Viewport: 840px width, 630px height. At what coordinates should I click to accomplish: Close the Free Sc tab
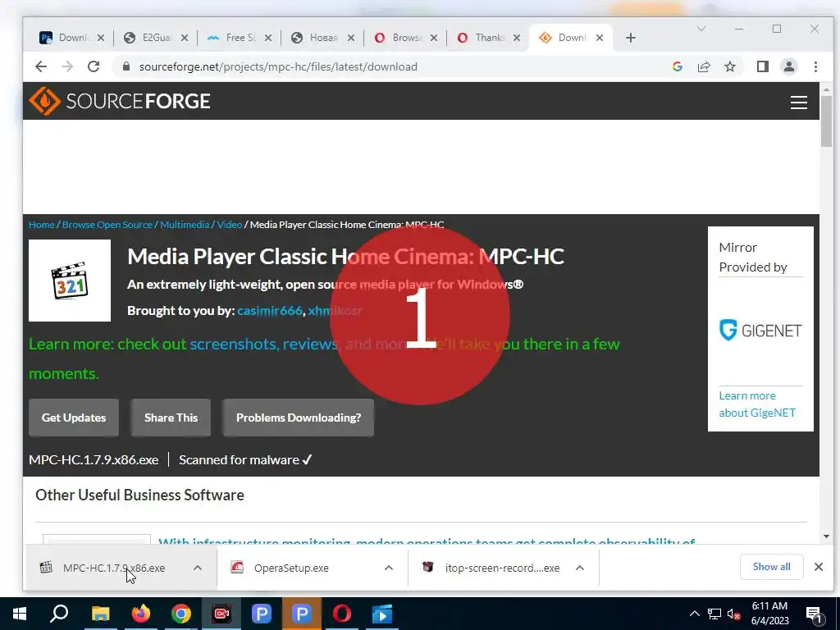point(268,38)
